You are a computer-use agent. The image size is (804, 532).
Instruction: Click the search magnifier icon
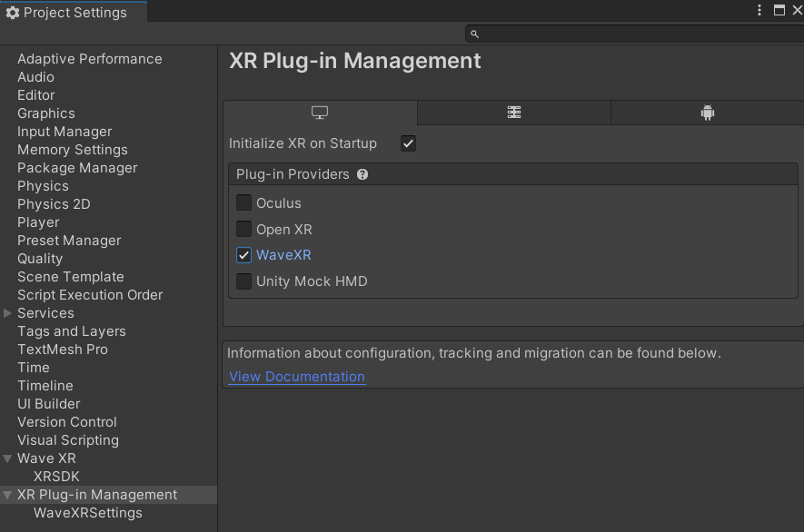(474, 33)
